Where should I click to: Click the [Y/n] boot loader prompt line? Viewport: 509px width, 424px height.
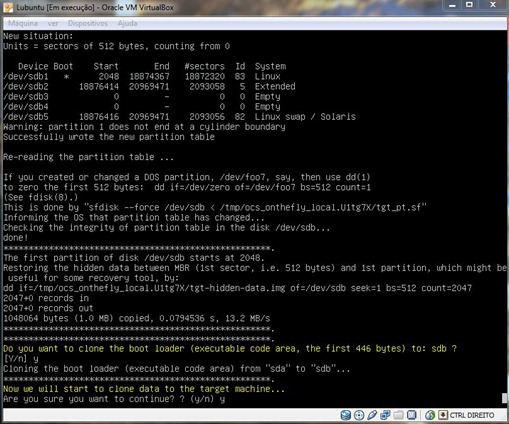pos(21,359)
